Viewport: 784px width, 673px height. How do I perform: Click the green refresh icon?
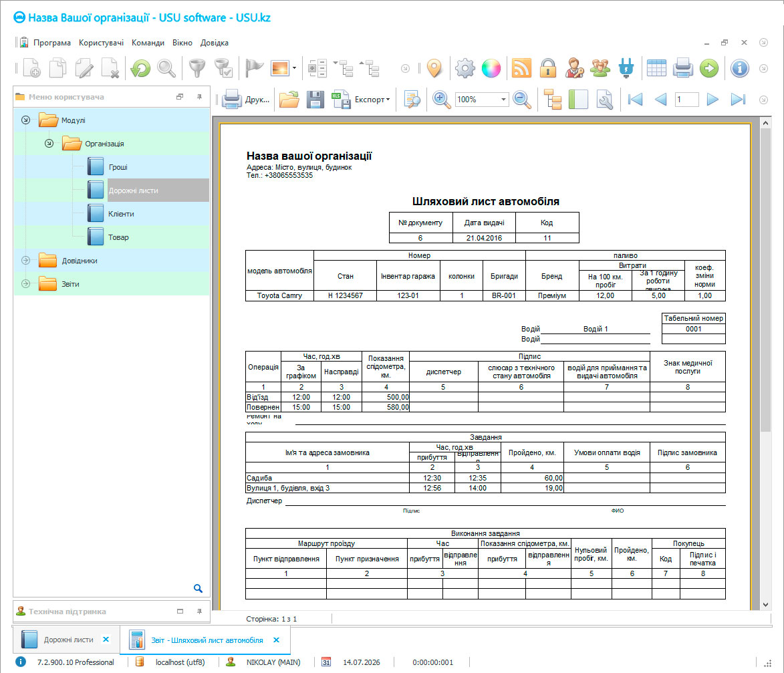coord(140,68)
